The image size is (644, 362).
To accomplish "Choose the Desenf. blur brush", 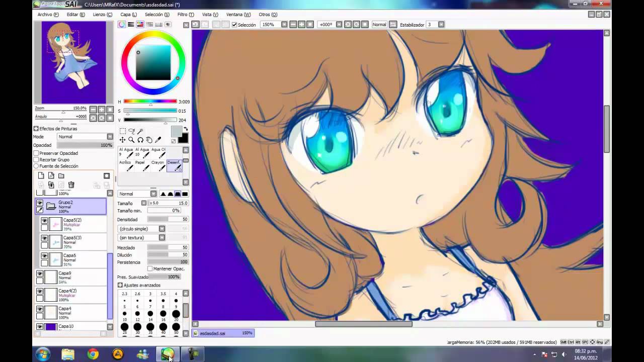I will [174, 166].
